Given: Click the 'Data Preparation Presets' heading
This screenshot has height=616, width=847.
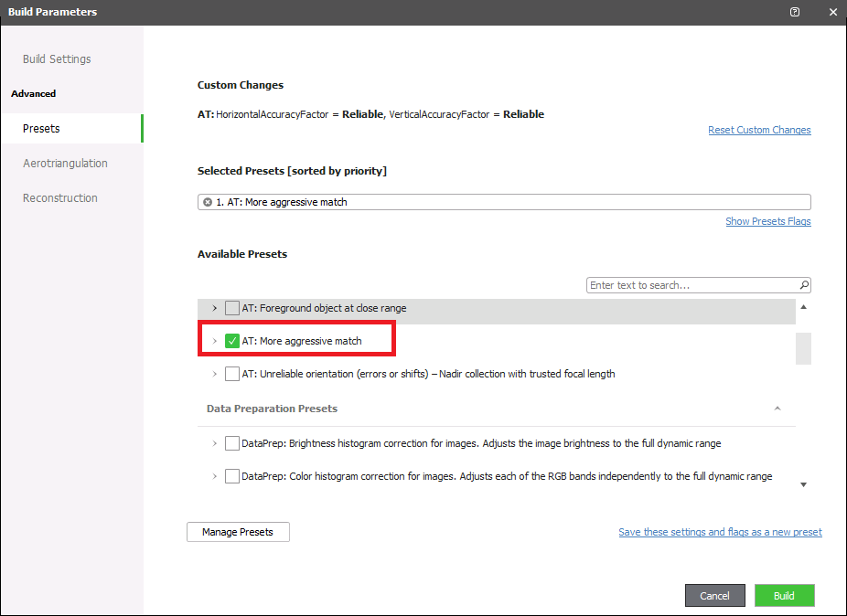Looking at the screenshot, I should (x=273, y=409).
